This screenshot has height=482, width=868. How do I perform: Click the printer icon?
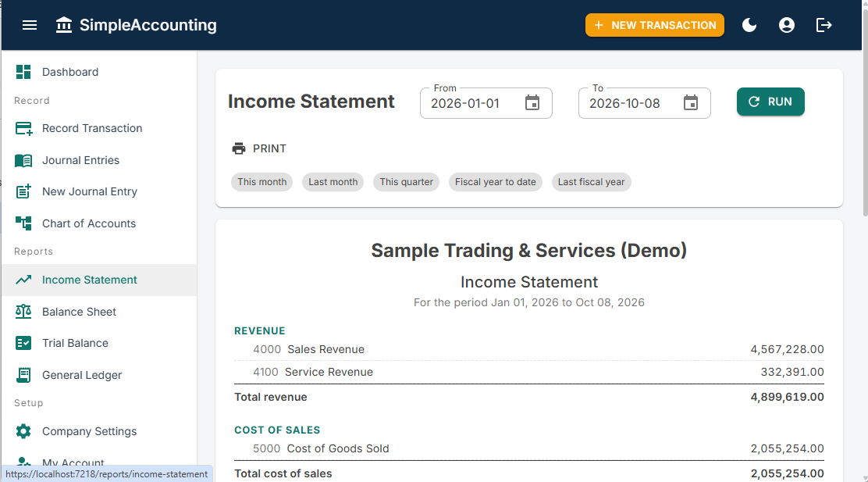(239, 148)
